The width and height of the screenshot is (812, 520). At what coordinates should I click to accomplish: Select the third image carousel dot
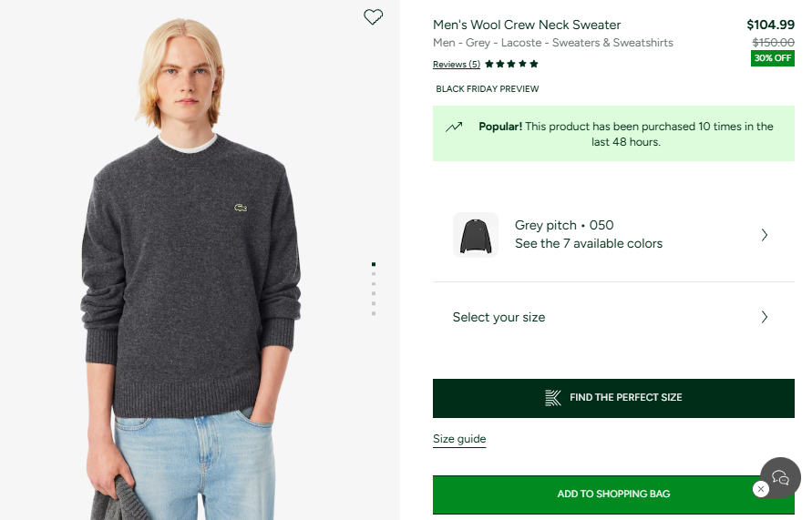coord(374,284)
